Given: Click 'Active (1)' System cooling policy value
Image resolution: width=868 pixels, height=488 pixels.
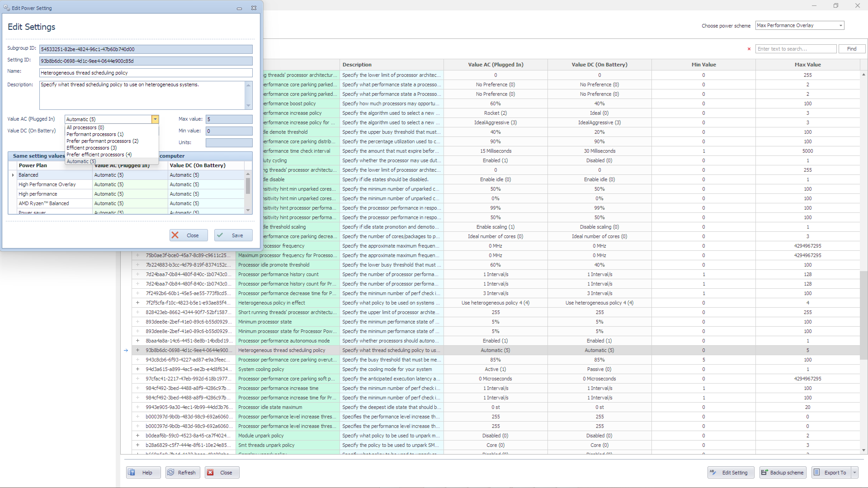Looking at the screenshot, I should [x=495, y=369].
